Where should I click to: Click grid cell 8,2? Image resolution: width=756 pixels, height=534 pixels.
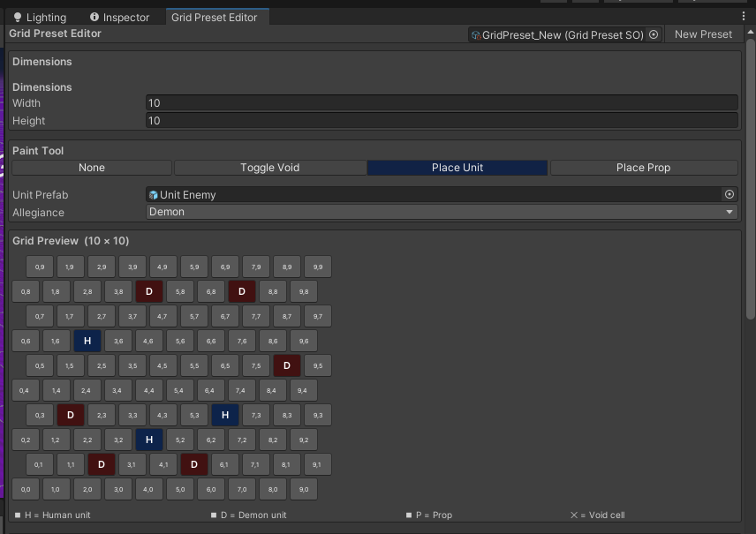tap(273, 440)
